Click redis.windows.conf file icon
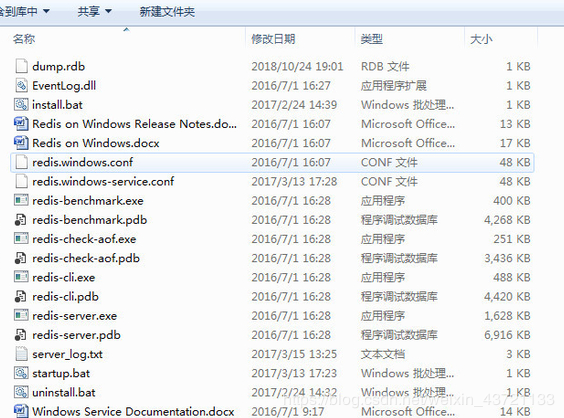 click(x=21, y=162)
